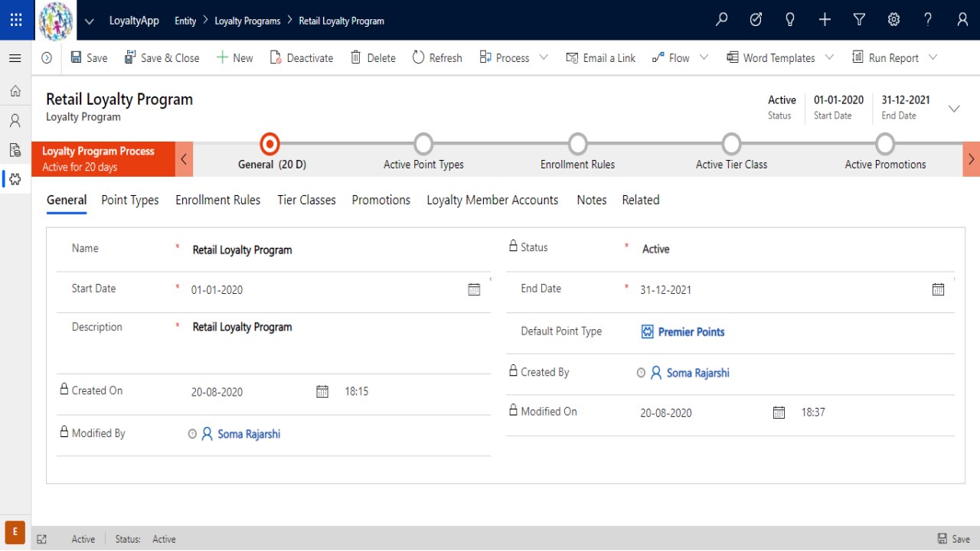
Task: Click Save in the bottom status bar
Action: (x=954, y=539)
